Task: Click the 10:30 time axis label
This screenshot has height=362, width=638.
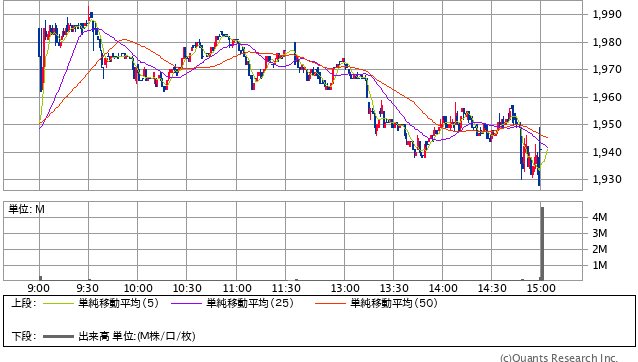Action: tap(187, 288)
